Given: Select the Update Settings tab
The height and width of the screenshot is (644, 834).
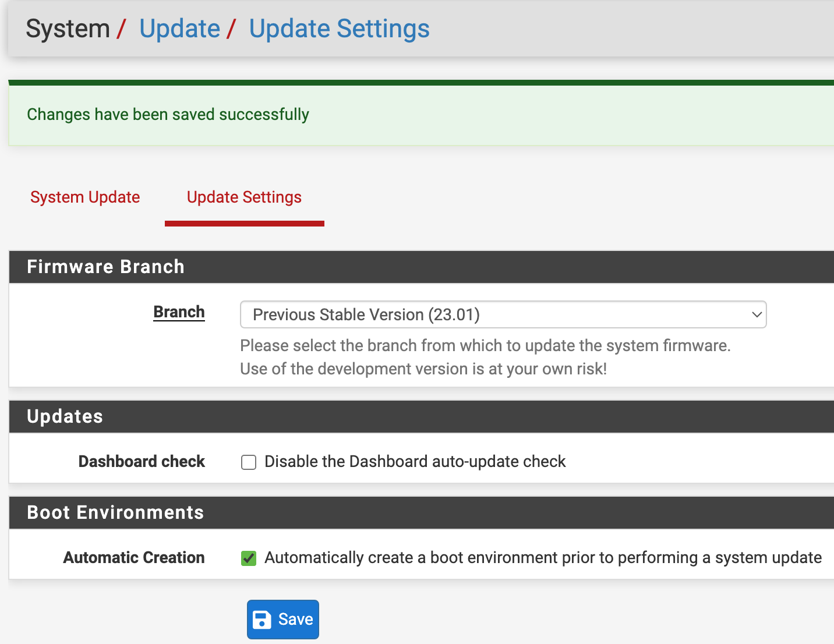Looking at the screenshot, I should point(244,197).
